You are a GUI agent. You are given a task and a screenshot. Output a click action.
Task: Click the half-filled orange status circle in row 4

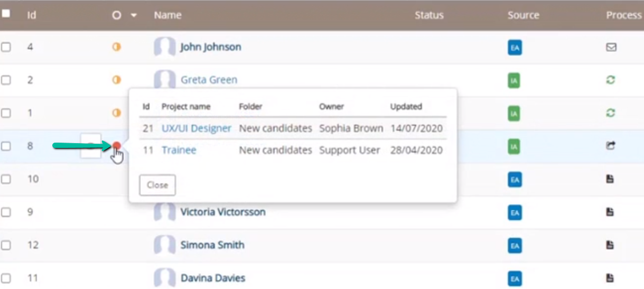pyautogui.click(x=117, y=47)
